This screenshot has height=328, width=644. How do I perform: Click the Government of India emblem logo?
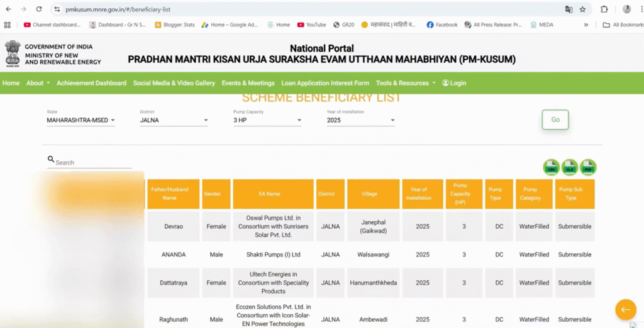click(x=13, y=53)
